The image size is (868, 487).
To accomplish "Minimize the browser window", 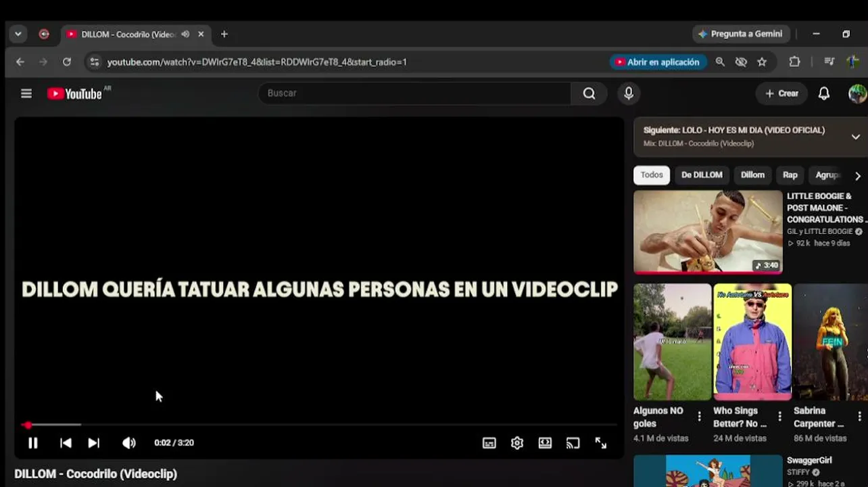I will coord(816,34).
